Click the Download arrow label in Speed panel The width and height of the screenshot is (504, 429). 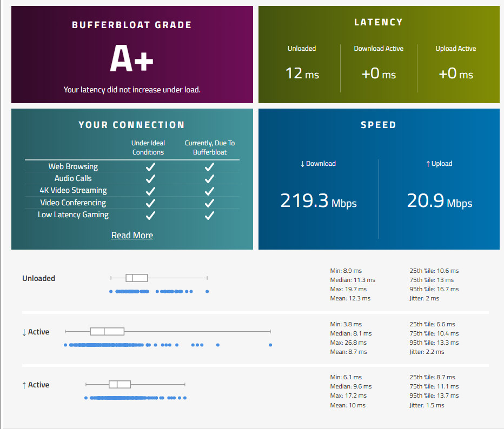click(318, 164)
